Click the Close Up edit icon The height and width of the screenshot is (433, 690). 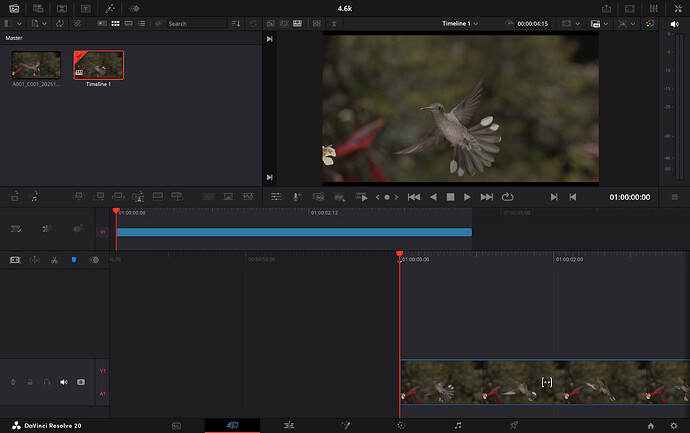click(x=138, y=196)
